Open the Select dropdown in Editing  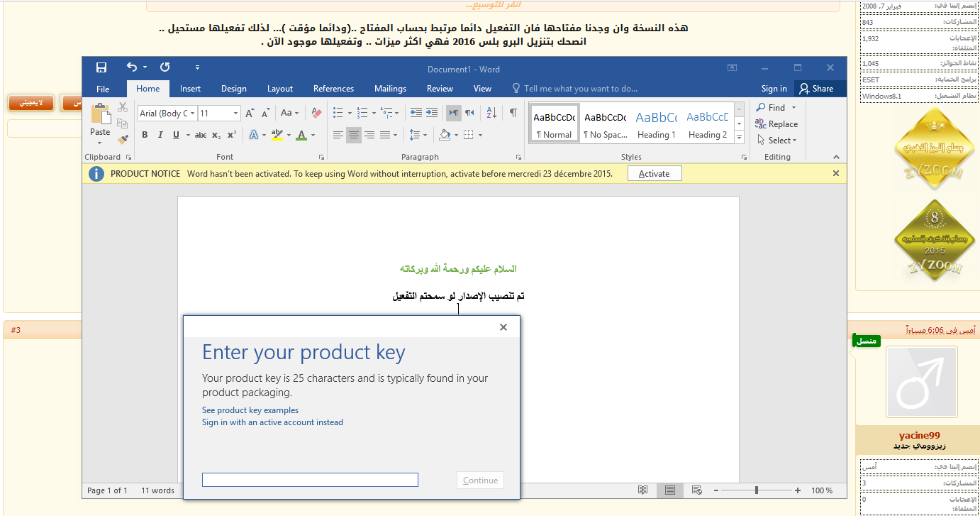coord(776,141)
